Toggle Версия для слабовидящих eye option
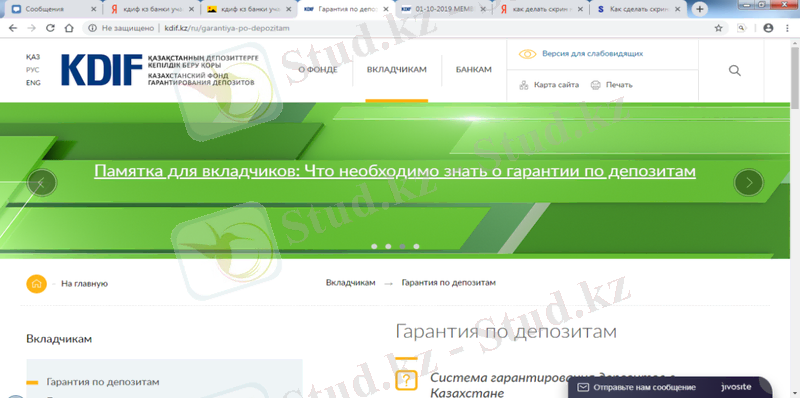Image resolution: width=800 pixels, height=398 pixels. point(528,54)
